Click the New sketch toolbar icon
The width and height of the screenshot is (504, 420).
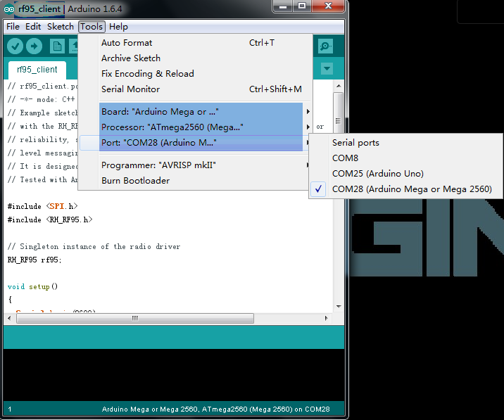(57, 46)
